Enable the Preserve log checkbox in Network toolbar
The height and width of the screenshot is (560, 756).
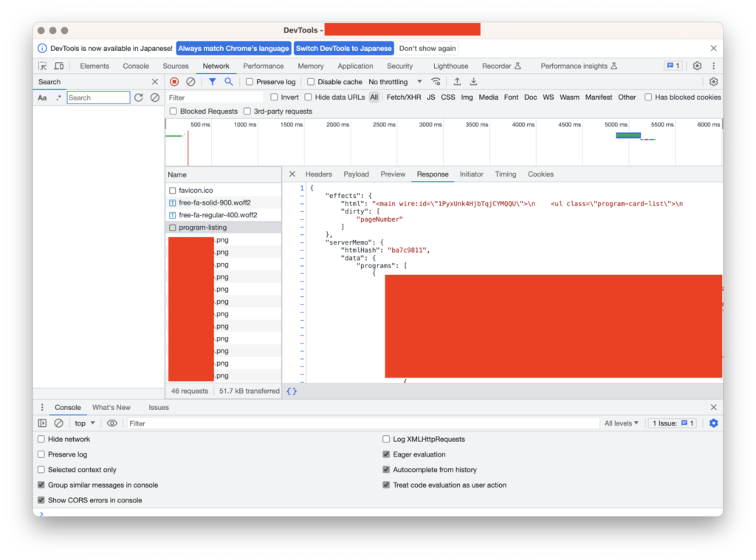(250, 82)
